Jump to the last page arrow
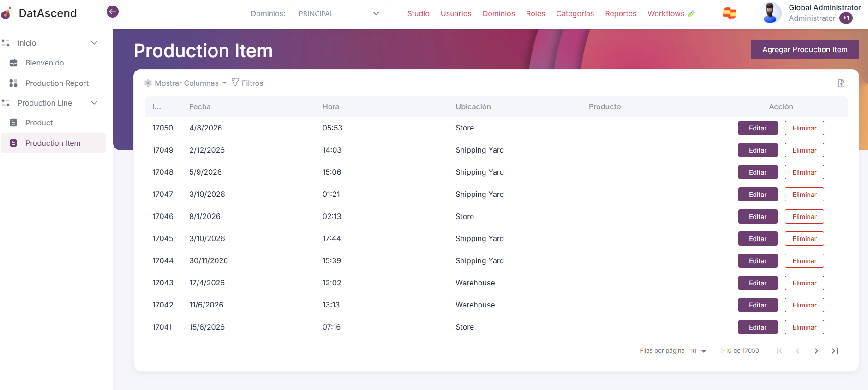Screen dimensions: 868x390 click(x=834, y=351)
